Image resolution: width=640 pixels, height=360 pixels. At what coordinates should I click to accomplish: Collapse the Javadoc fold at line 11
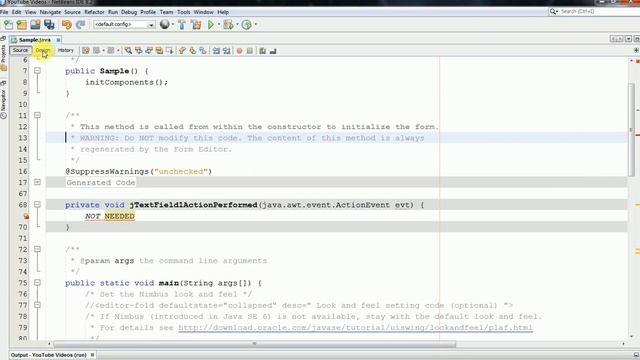tap(37, 115)
